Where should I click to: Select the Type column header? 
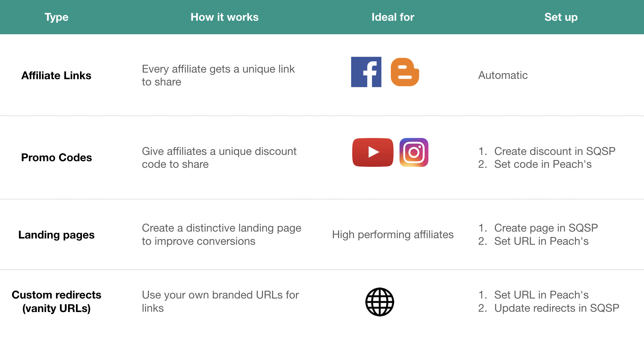click(56, 17)
